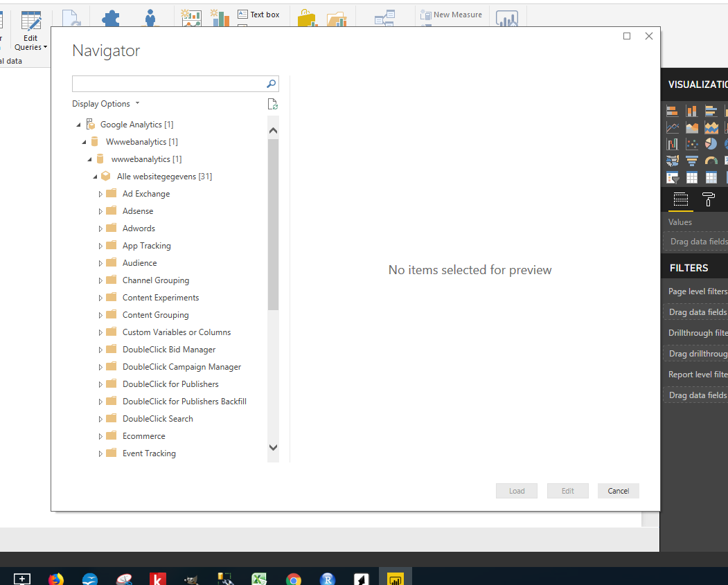Open Excel from the taskbar
Image resolution: width=728 pixels, height=585 pixels.
click(259, 579)
